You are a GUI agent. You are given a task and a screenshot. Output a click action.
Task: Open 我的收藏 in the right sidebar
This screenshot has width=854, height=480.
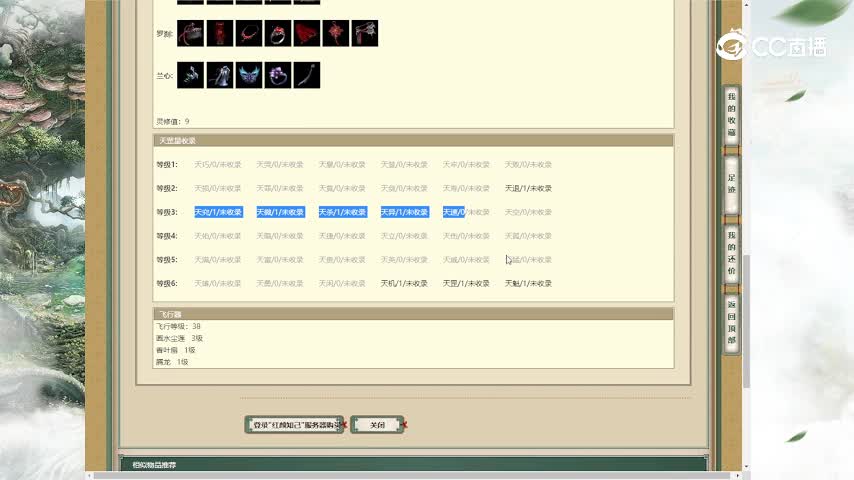(731, 114)
